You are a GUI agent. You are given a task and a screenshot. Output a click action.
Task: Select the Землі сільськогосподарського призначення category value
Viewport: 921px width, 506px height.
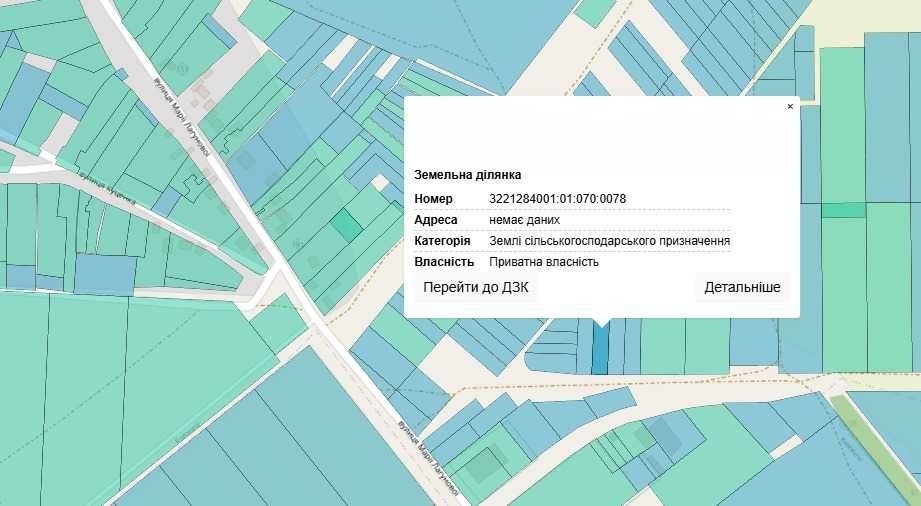[610, 241]
